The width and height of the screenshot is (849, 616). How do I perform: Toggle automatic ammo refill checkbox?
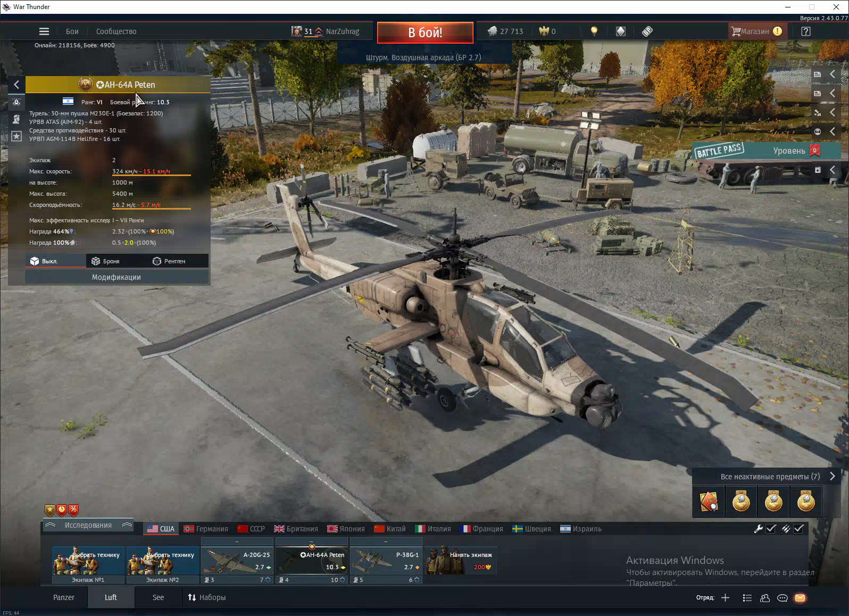(798, 529)
